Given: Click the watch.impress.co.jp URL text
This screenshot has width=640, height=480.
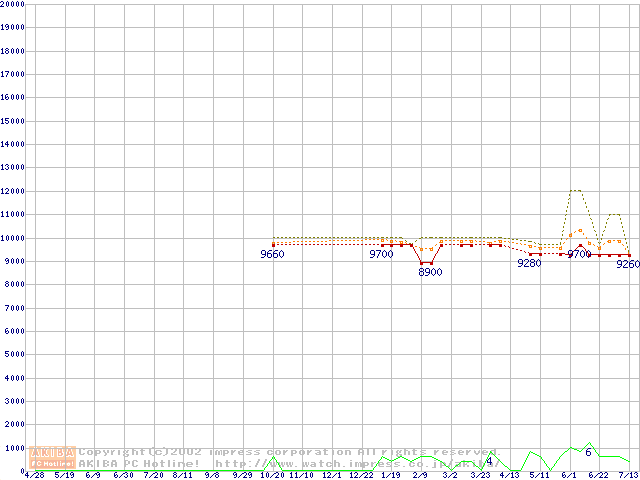Looking at the screenshot, I should click(x=370, y=463).
